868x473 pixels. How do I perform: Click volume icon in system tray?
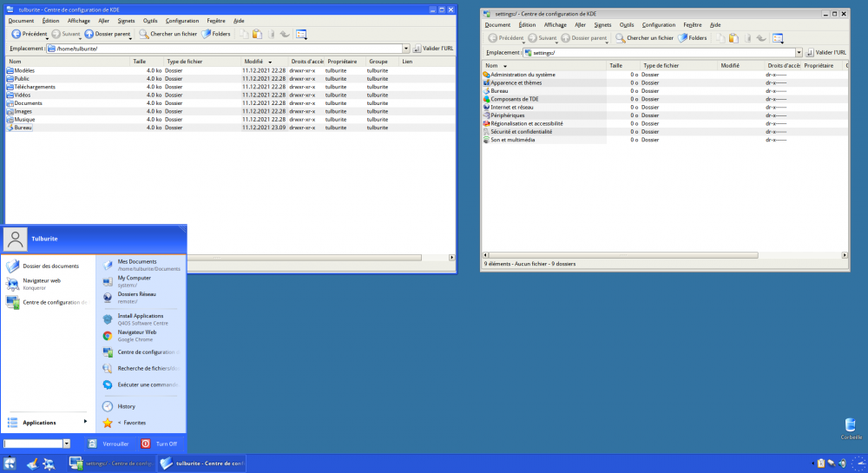(x=842, y=463)
